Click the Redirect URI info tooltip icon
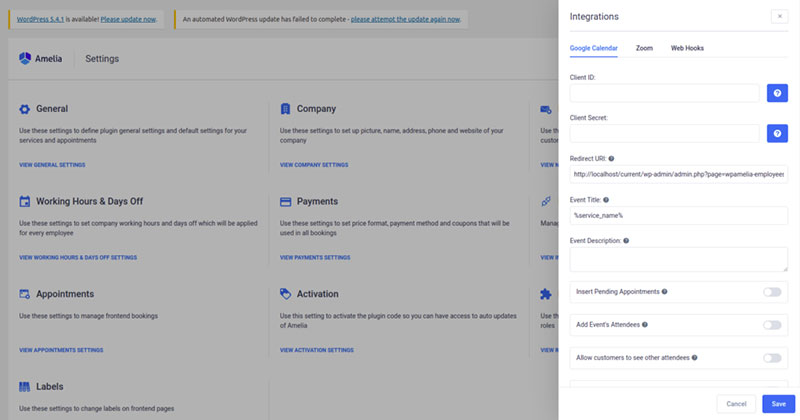Viewport: 800px width, 420px height. pyautogui.click(x=611, y=158)
